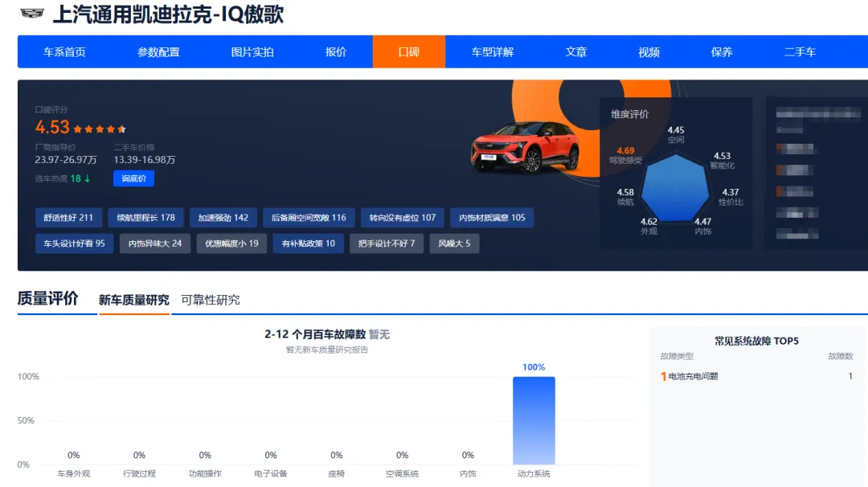Click the 电子设备 axis label
The width and height of the screenshot is (868, 487).
tap(271, 473)
